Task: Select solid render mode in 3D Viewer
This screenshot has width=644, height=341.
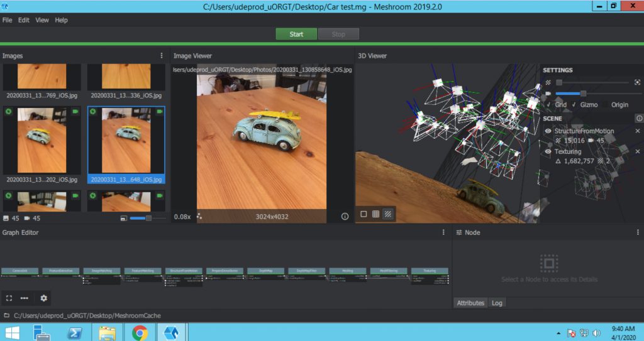Action: click(364, 214)
